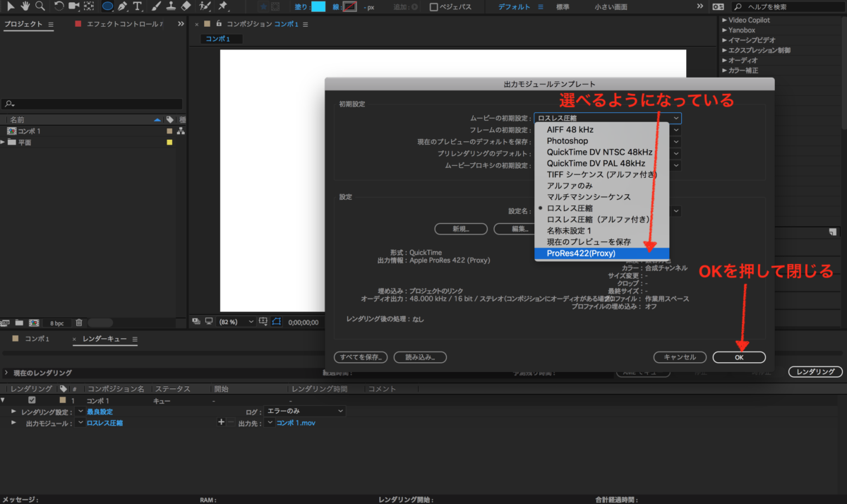
Task: Click the yellow label swatch of 平面
Action: pos(169,143)
